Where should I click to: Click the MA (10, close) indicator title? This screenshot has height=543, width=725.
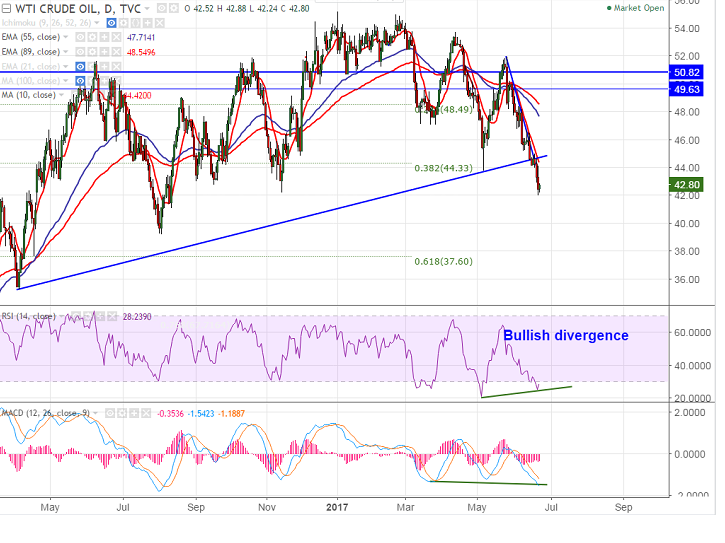(x=28, y=95)
